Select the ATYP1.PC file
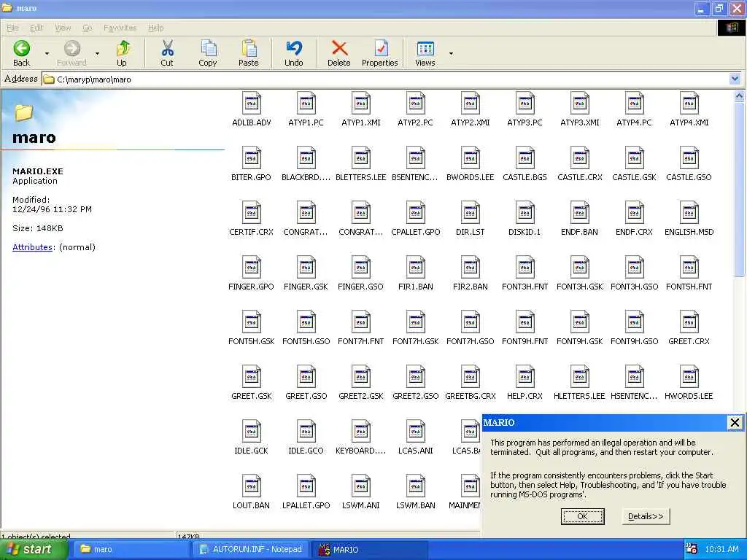This screenshot has width=747, height=560. (x=306, y=109)
